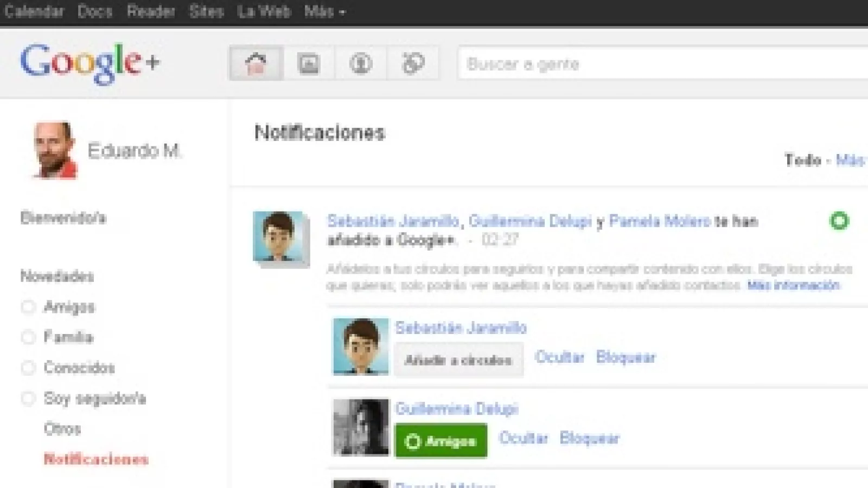Click the Google+ logo
The image size is (868, 488).
click(90, 62)
